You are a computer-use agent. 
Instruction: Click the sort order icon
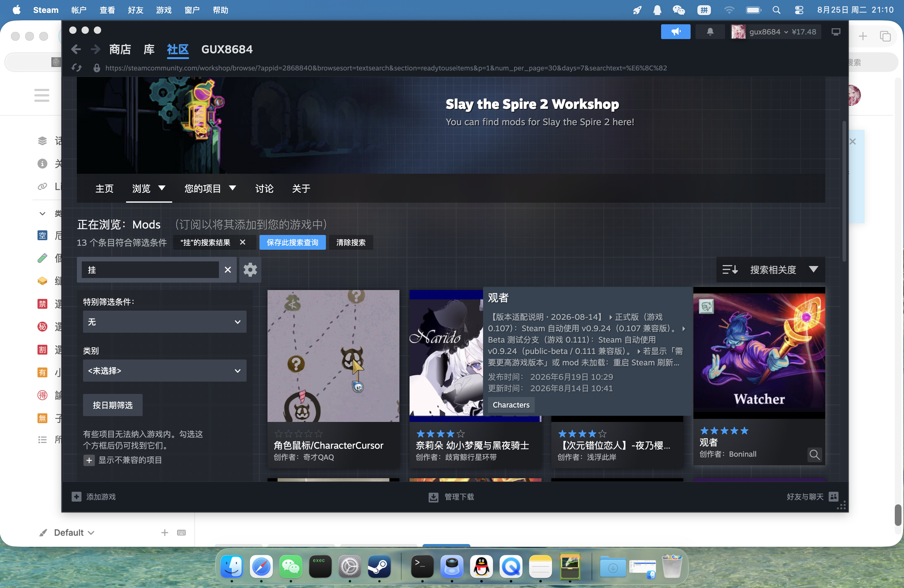[730, 270]
